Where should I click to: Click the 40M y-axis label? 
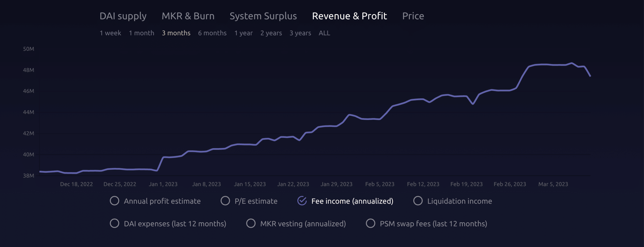click(28, 155)
